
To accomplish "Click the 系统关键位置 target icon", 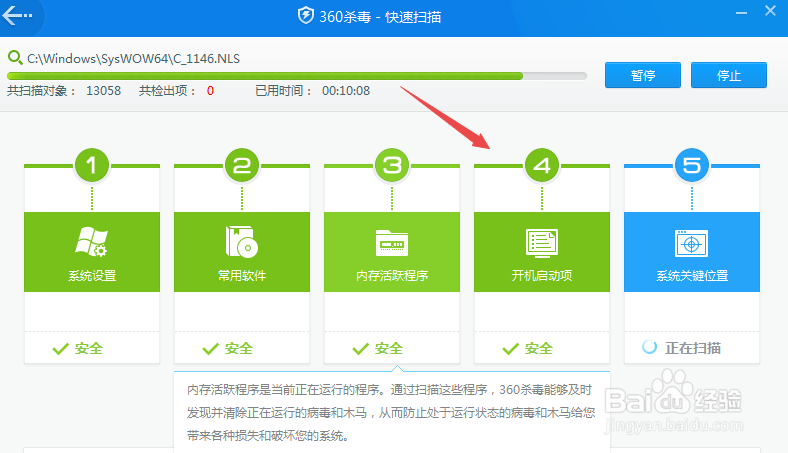I will tap(692, 243).
